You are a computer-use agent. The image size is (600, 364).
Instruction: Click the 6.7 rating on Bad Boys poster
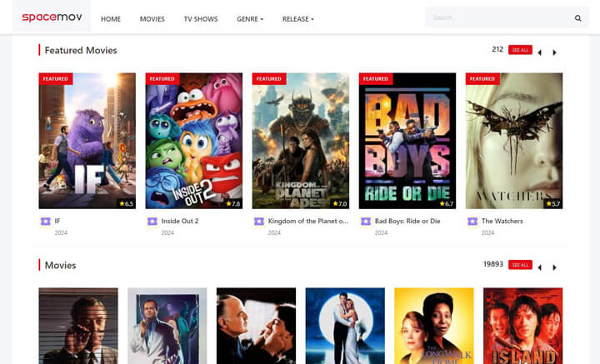pyautogui.click(x=447, y=204)
